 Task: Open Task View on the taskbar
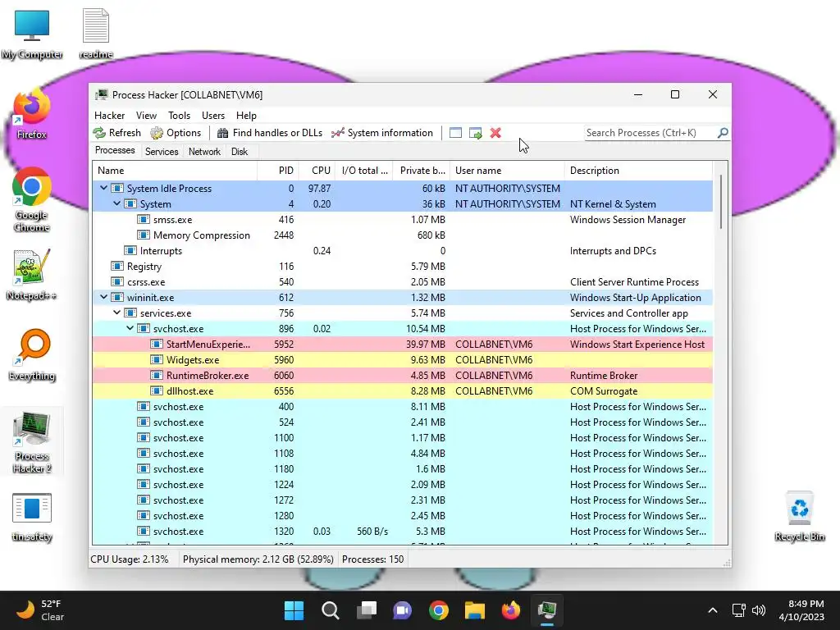[367, 610]
